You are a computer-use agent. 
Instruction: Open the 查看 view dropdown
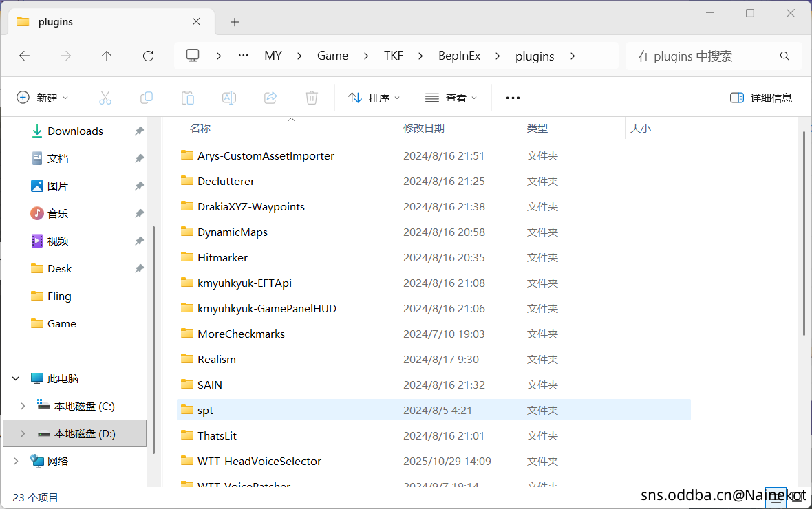coord(451,98)
